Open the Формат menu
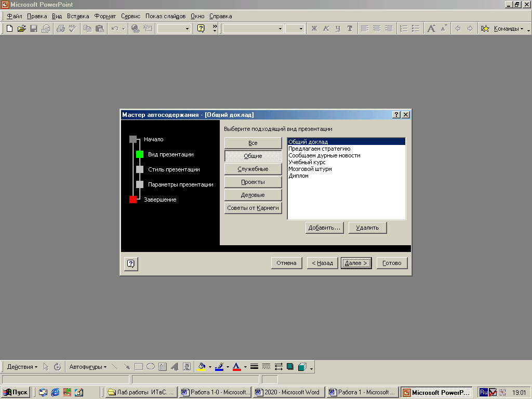Image resolution: width=532 pixels, height=399 pixels. (105, 16)
